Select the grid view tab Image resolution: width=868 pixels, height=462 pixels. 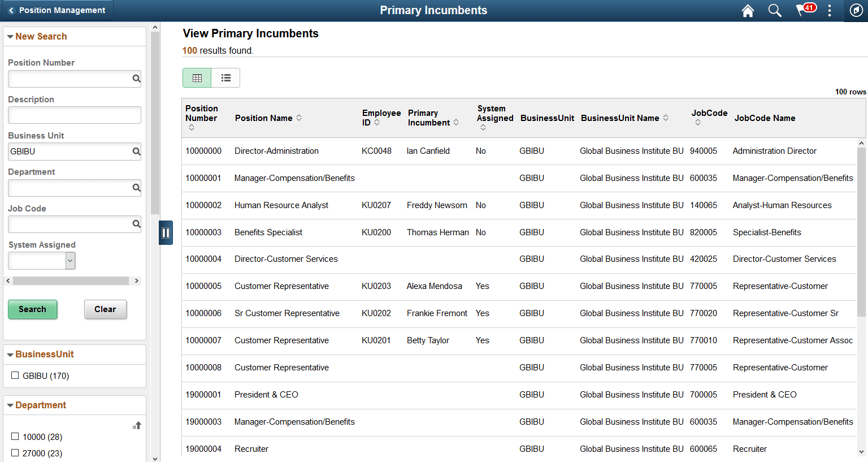coord(197,77)
